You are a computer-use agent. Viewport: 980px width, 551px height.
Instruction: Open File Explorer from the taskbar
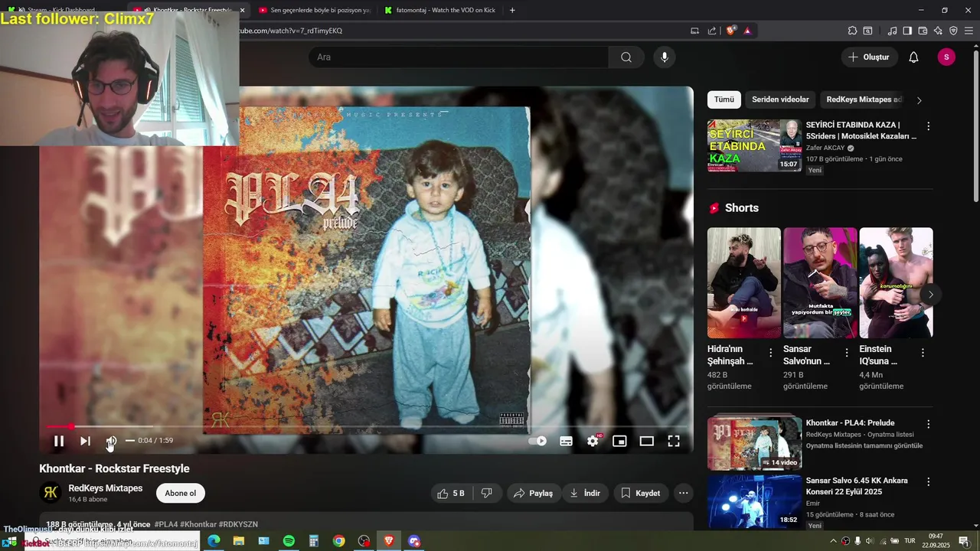(x=239, y=541)
